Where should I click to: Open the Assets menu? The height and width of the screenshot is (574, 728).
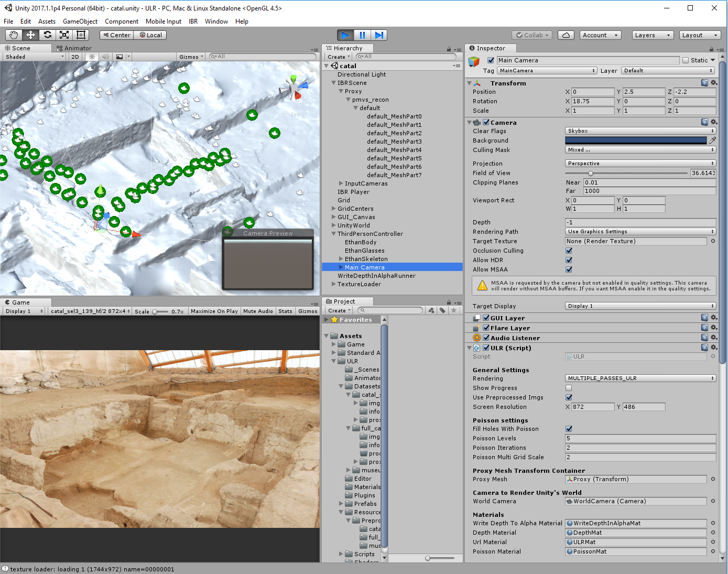47,21
